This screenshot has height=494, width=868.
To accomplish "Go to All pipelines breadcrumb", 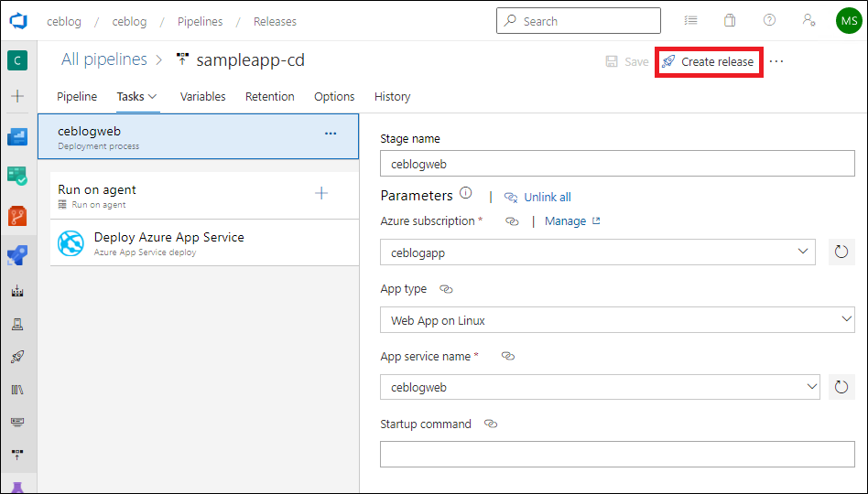I will (104, 59).
